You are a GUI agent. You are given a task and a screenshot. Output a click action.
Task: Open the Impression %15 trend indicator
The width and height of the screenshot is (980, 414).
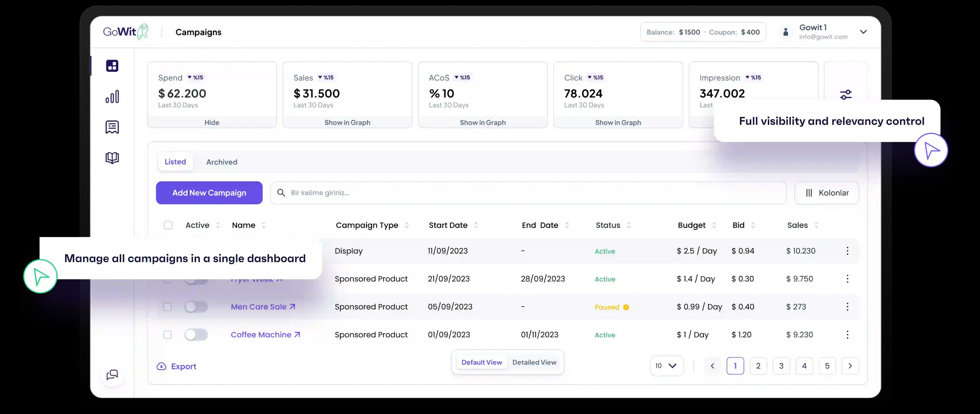click(753, 77)
